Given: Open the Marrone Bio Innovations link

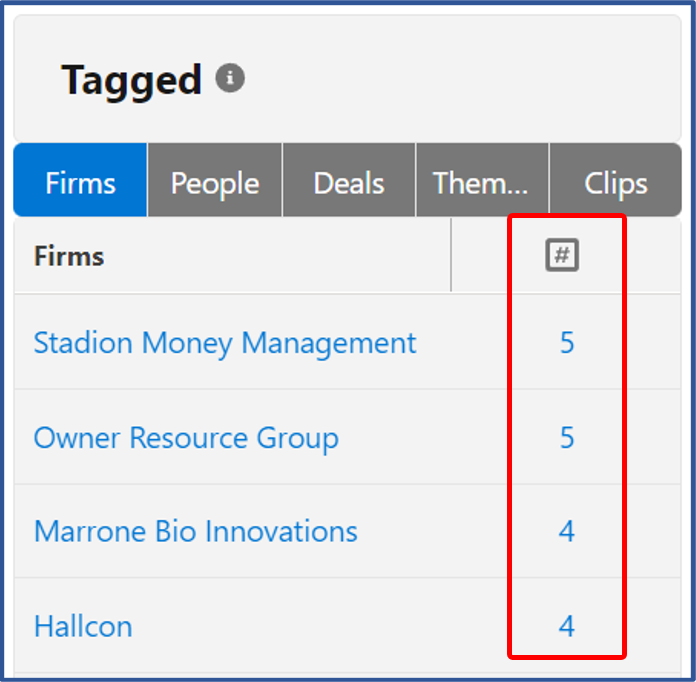Looking at the screenshot, I should coord(196,531).
